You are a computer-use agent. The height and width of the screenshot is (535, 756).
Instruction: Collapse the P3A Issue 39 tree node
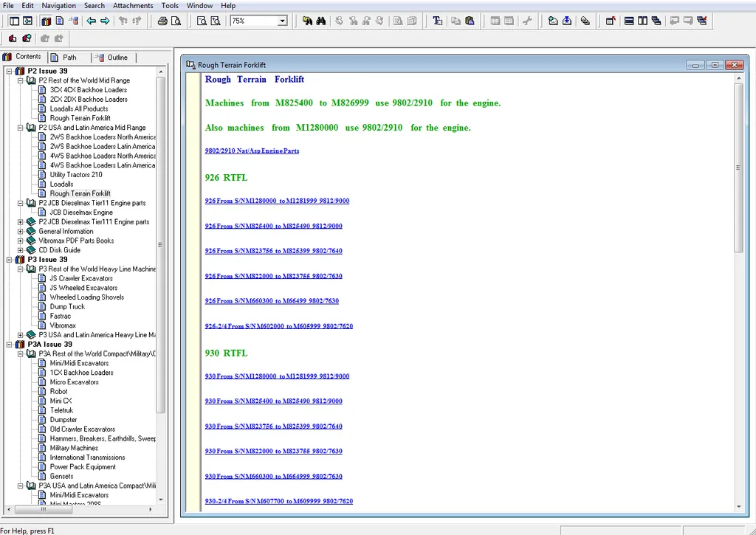[x=9, y=344]
